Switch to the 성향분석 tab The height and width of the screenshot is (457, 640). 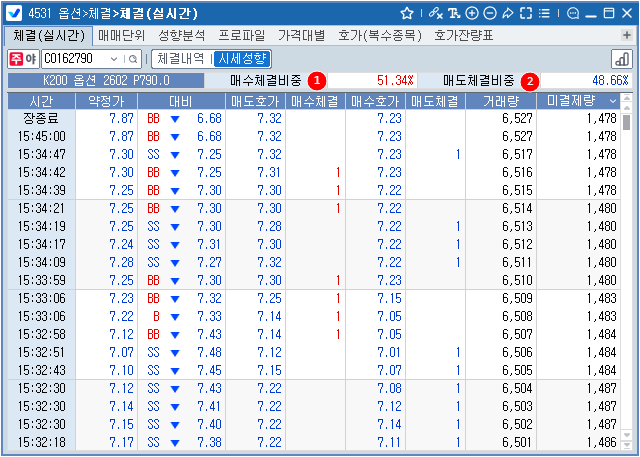[181, 36]
